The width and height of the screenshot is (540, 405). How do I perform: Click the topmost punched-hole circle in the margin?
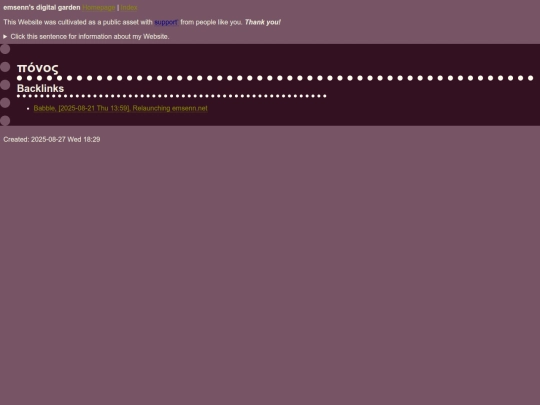click(x=5, y=49)
